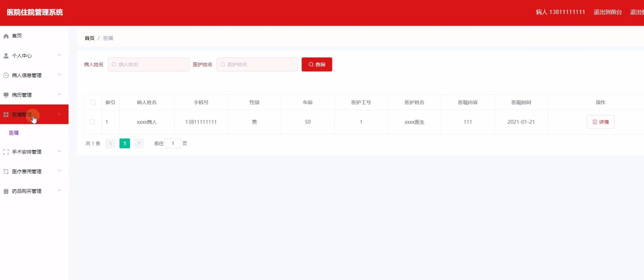Viewport: 644px width, 280px height.
Task: Click the 医护姓名 column header
Action: pyautogui.click(x=415, y=102)
